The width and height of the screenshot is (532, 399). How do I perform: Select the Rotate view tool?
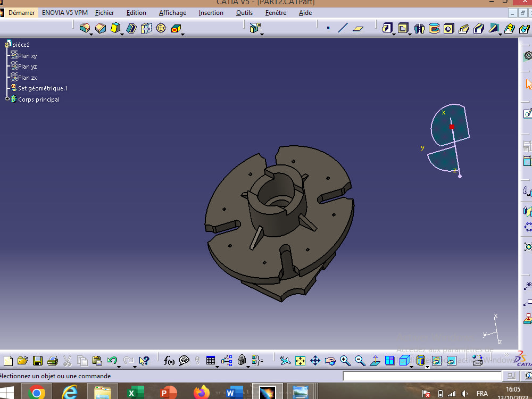pos(330,361)
